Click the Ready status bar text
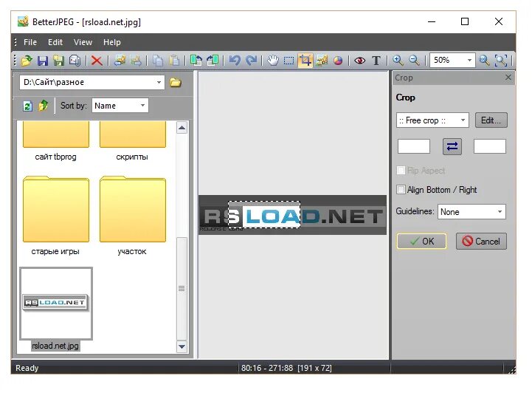Image resolution: width=532 pixels, height=393 pixels. [x=27, y=368]
